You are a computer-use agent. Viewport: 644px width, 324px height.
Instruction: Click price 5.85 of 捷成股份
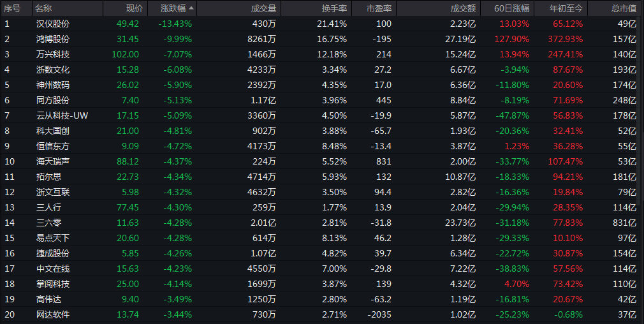point(130,253)
